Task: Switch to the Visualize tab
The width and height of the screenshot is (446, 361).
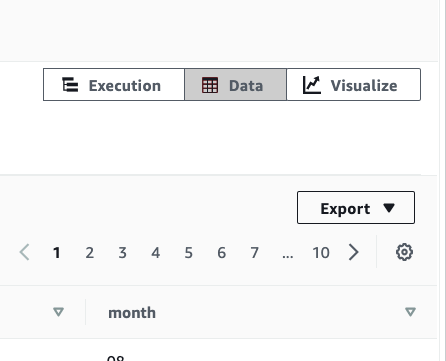Action: (354, 84)
